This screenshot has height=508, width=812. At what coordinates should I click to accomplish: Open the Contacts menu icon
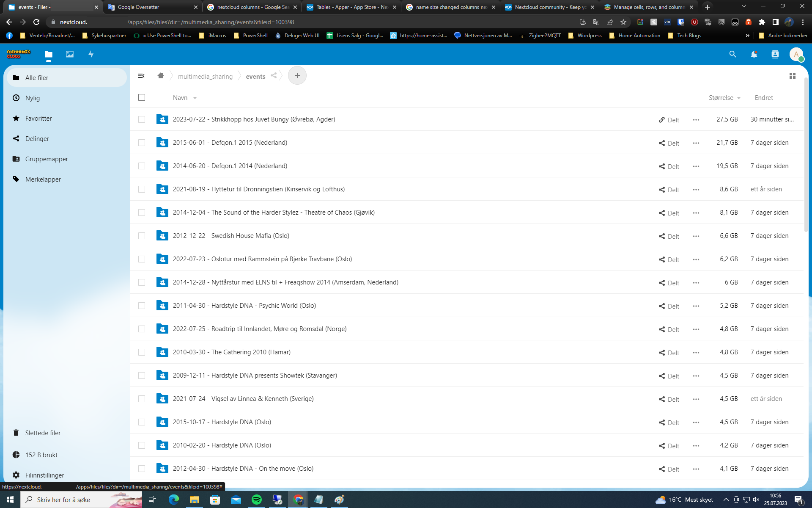click(775, 54)
